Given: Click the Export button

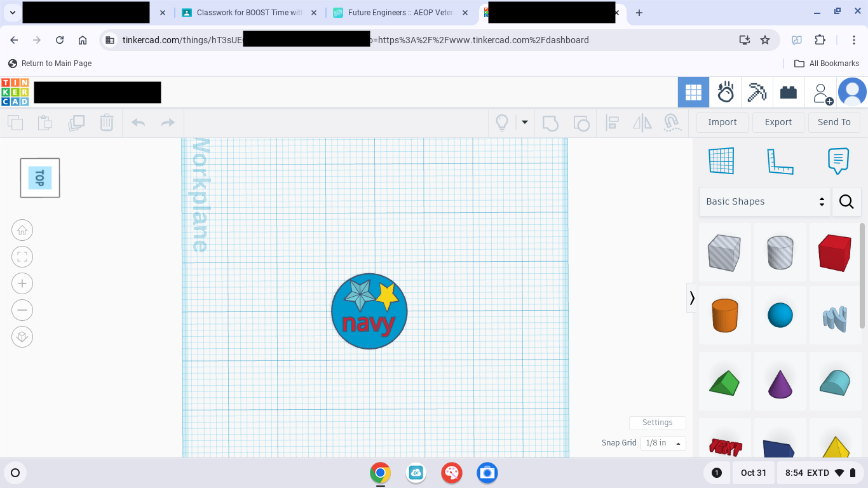Looking at the screenshot, I should (778, 123).
